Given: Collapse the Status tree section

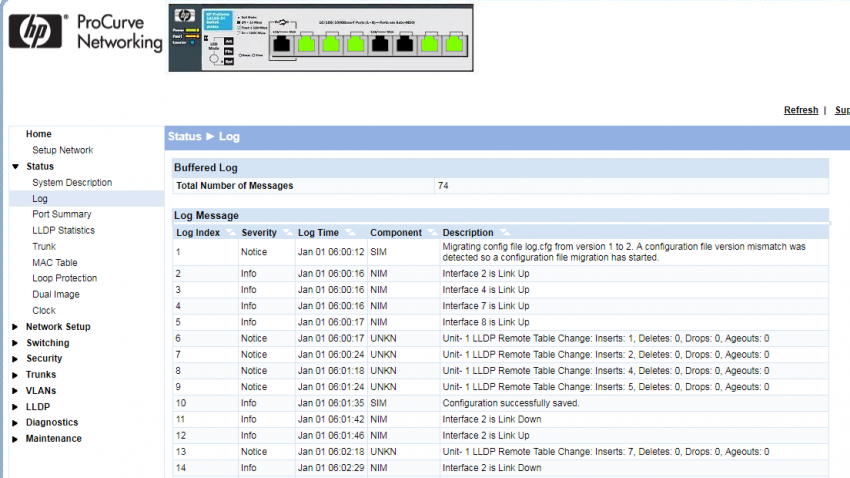Looking at the screenshot, I should [x=15, y=167].
